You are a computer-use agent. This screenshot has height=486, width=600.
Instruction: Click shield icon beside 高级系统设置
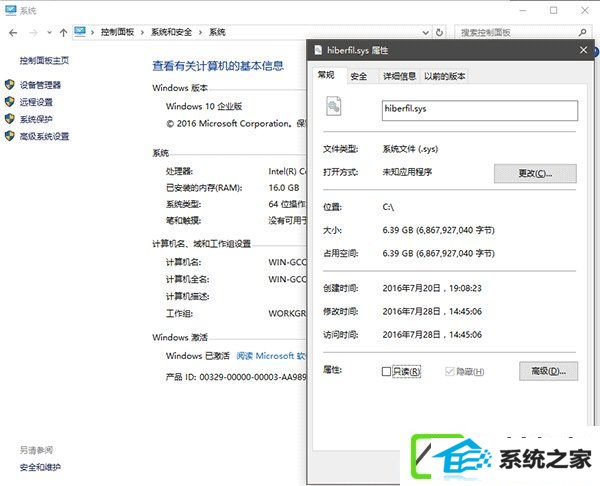pyautogui.click(x=10, y=136)
